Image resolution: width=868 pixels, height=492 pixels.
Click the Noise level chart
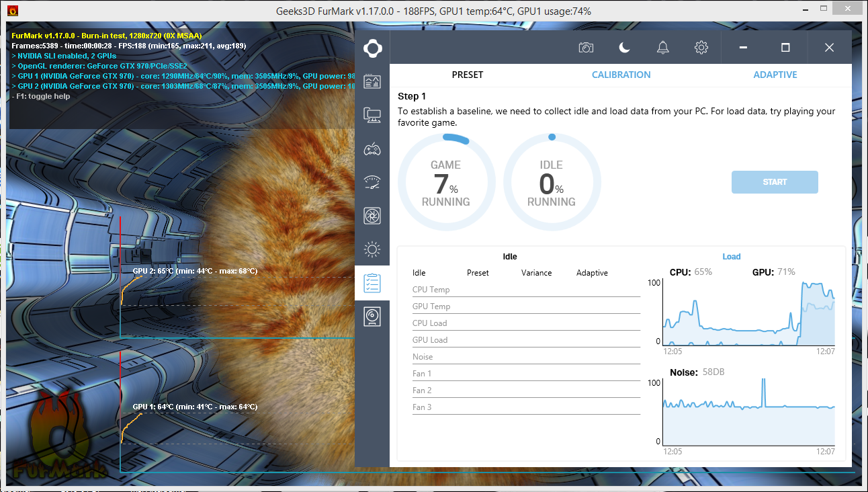[749, 412]
